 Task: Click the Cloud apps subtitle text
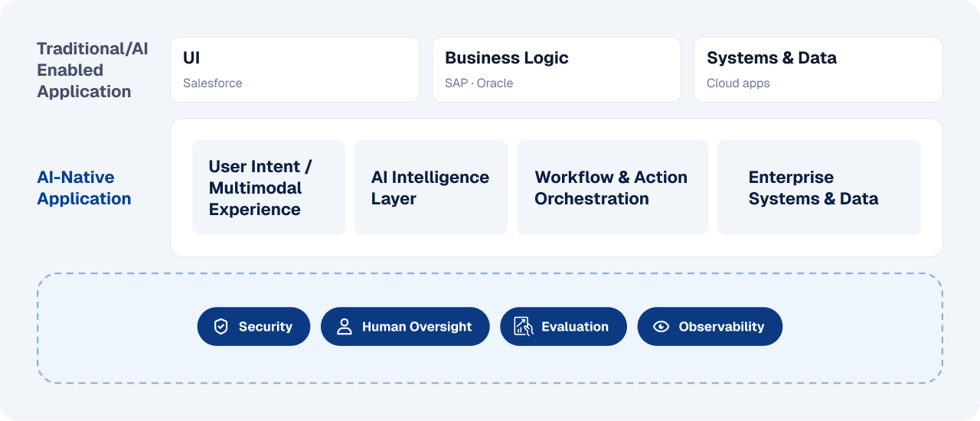coord(738,83)
